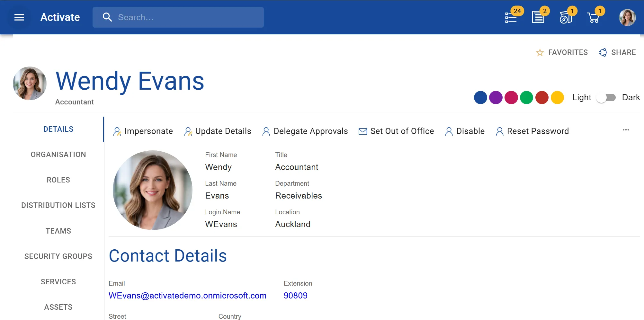Screen dimensions: 644x320
Task: Click the last name value Evans
Action: coord(217,196)
